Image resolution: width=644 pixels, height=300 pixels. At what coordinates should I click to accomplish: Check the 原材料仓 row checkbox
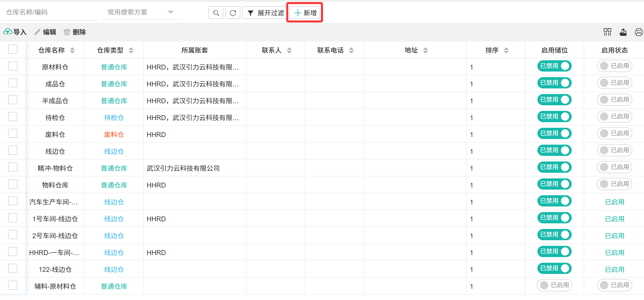tap(13, 66)
